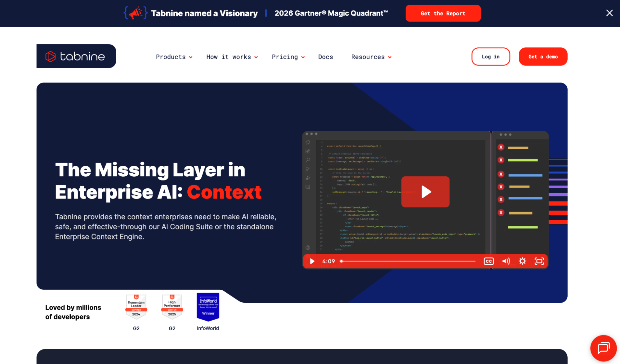Go to the Docs page

326,57
